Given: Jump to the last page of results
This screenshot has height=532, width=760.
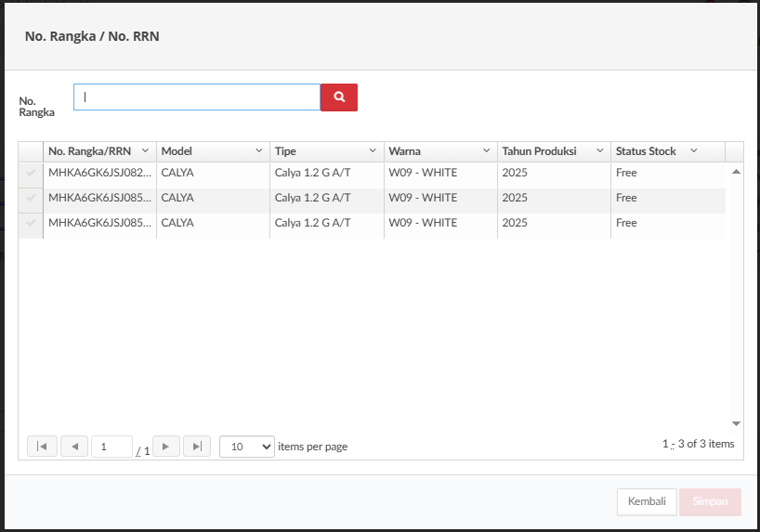Looking at the screenshot, I should [x=197, y=447].
